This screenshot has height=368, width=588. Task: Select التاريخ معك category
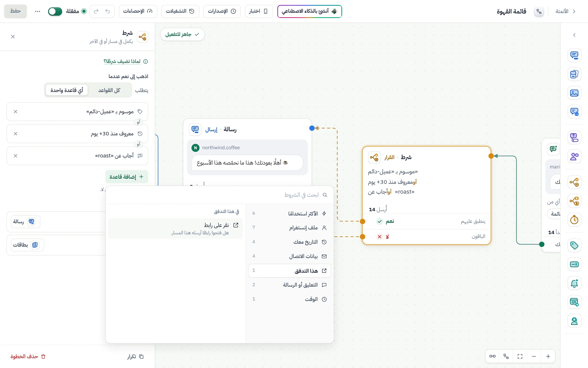(289, 242)
